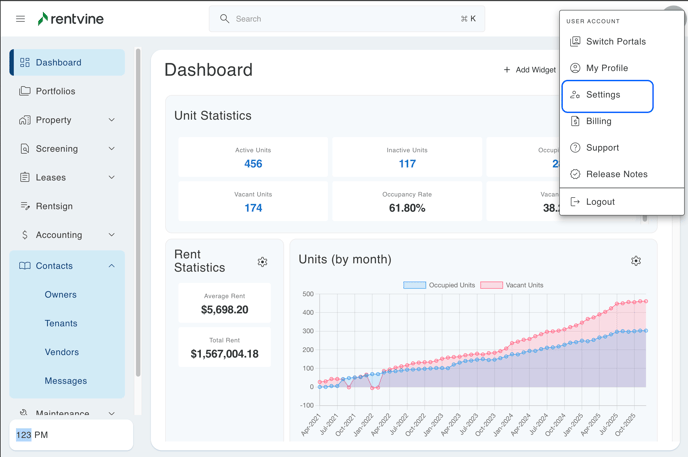Expand the Property sidebar section
The width and height of the screenshot is (688, 457).
pyautogui.click(x=111, y=120)
